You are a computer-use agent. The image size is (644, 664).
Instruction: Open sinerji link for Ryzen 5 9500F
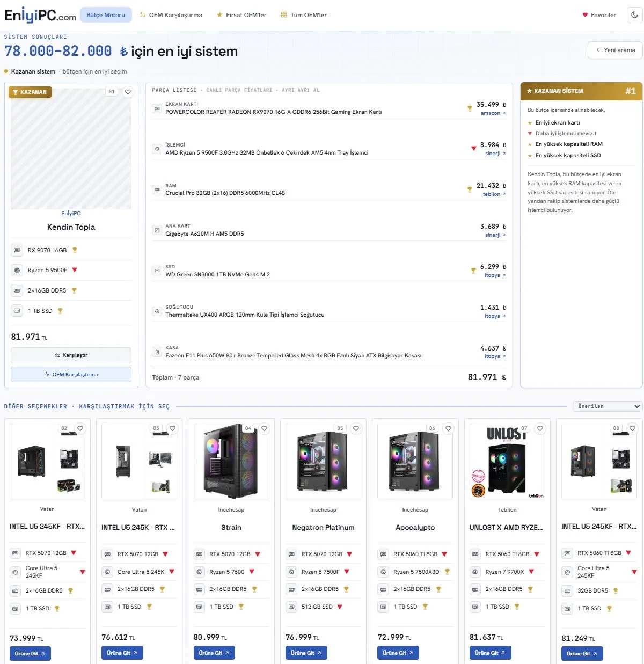click(495, 154)
